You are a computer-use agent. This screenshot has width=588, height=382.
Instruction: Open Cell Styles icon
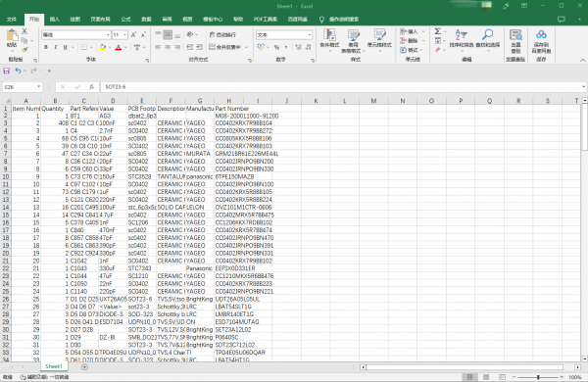coord(379,35)
